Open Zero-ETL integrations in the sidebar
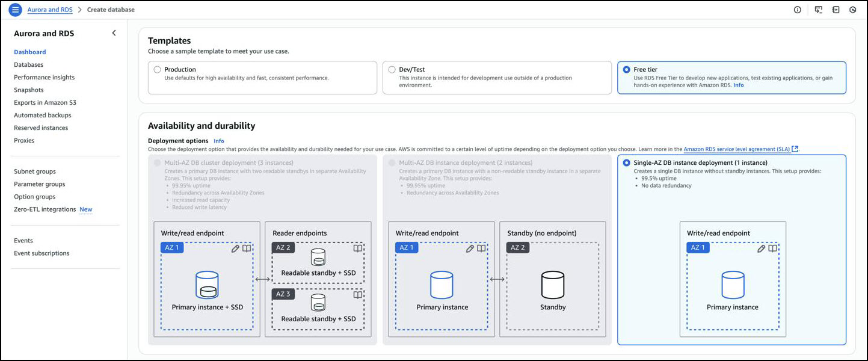Screen dimensions: 868x361 pyautogui.click(x=45, y=209)
